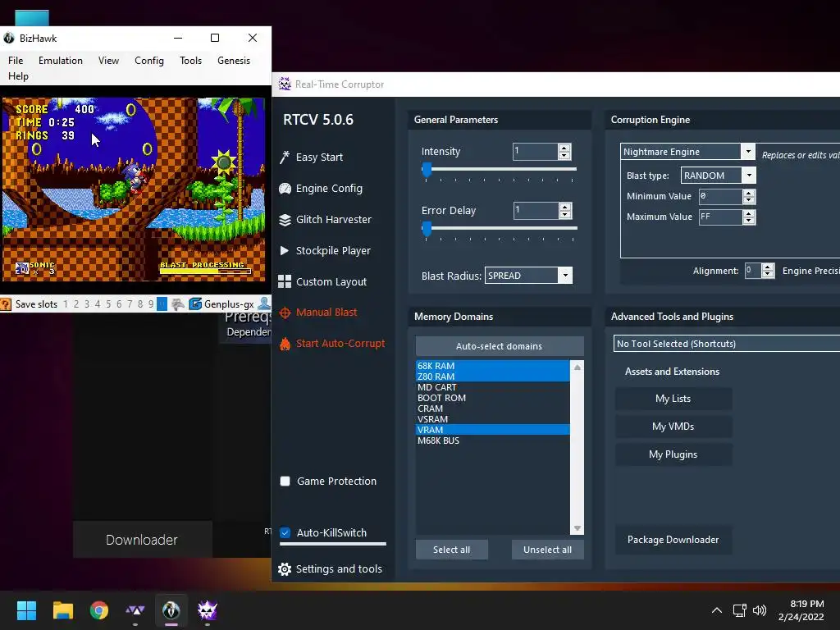Open the Blast Radius SPREAD dropdown
The image size is (840, 630).
[565, 276]
